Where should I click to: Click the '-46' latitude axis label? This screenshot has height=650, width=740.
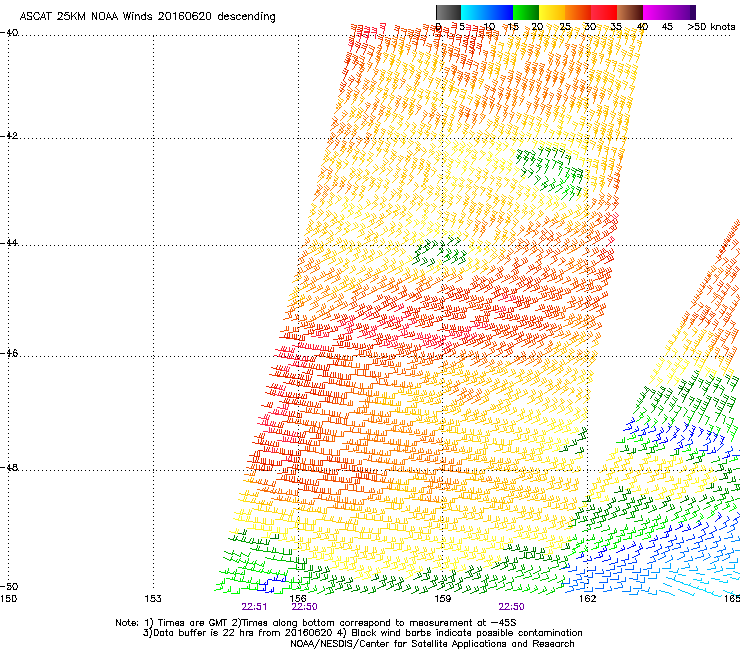(9, 354)
